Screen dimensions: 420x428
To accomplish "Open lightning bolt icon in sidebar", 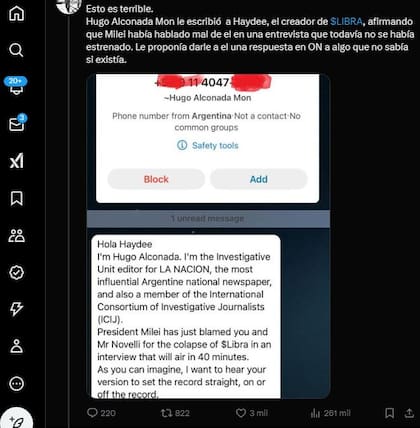I will point(16,309).
